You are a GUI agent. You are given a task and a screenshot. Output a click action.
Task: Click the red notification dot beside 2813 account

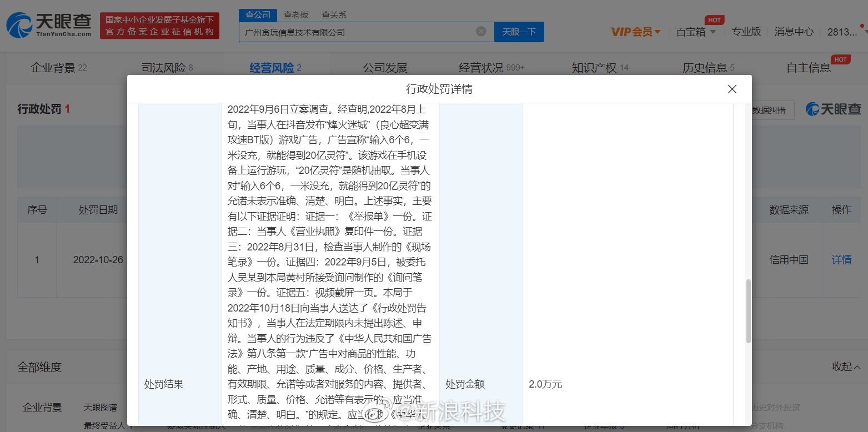click(862, 24)
